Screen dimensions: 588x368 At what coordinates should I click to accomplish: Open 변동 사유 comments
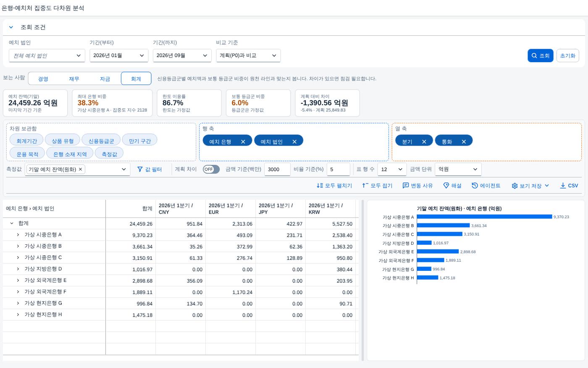(x=417, y=185)
